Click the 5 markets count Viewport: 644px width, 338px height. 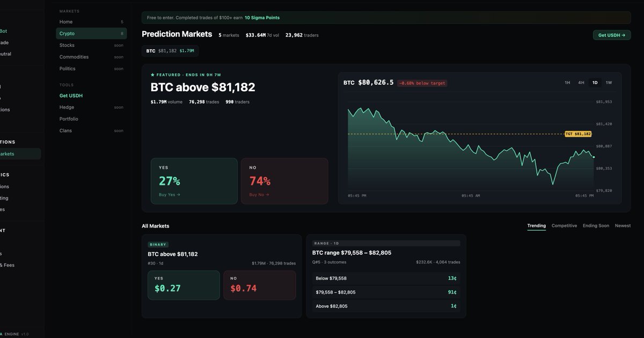tap(229, 35)
